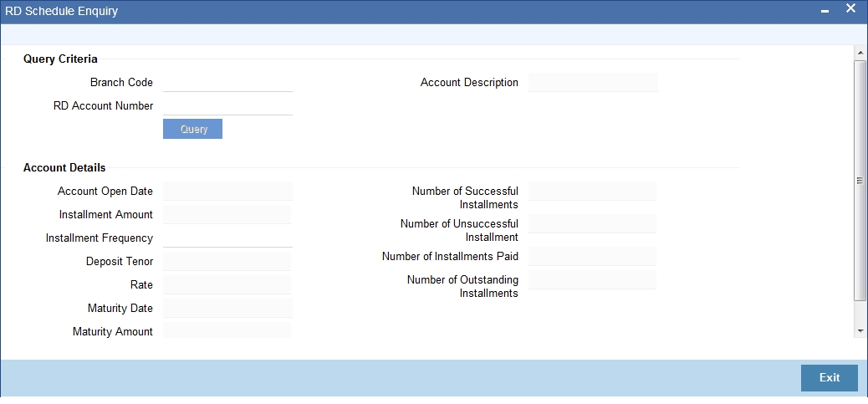Select the Installment Amount field

pos(227,214)
